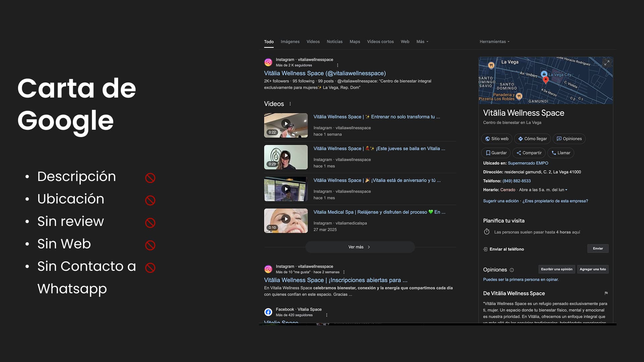
Task: Open options menu for the top Instagram result
Action: [337, 65]
